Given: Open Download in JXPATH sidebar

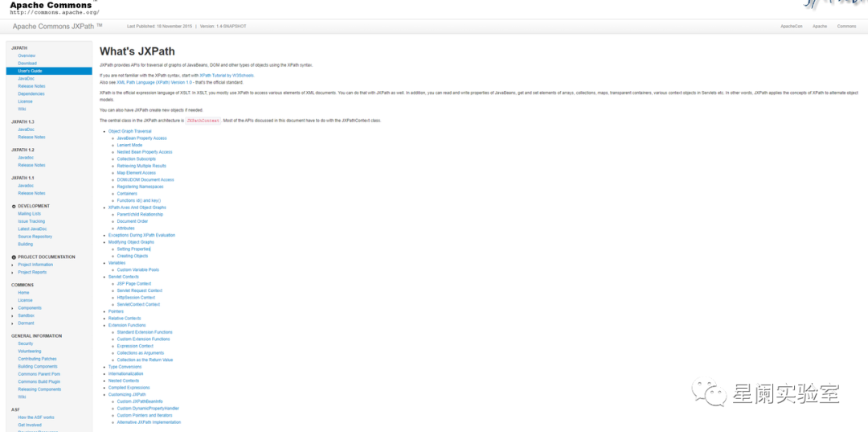Looking at the screenshot, I should click(x=27, y=63).
